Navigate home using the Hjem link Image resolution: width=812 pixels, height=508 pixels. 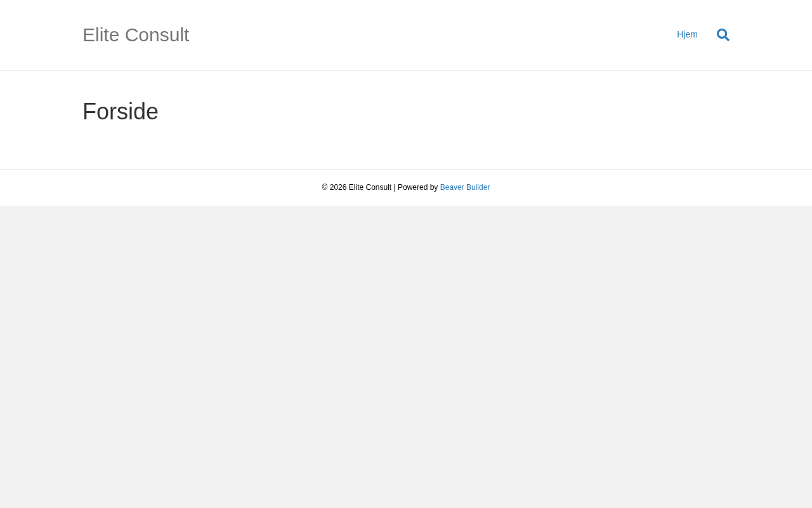click(687, 34)
